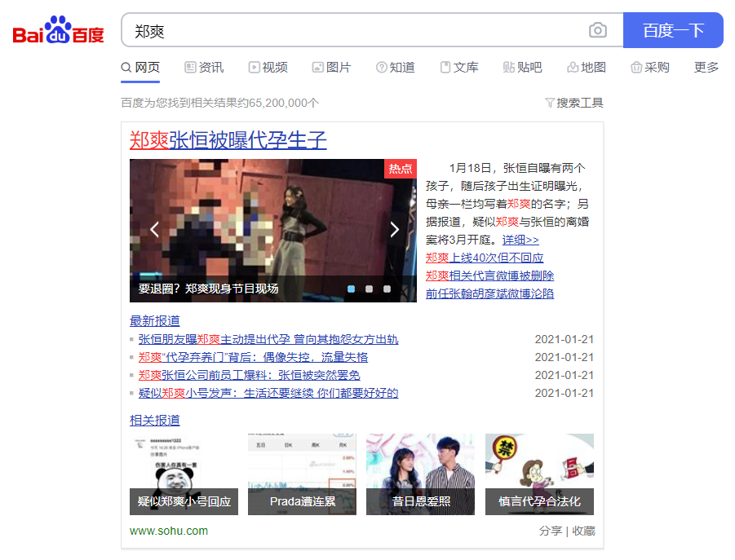
Task: Click the 分享 share option
Action: (x=551, y=530)
